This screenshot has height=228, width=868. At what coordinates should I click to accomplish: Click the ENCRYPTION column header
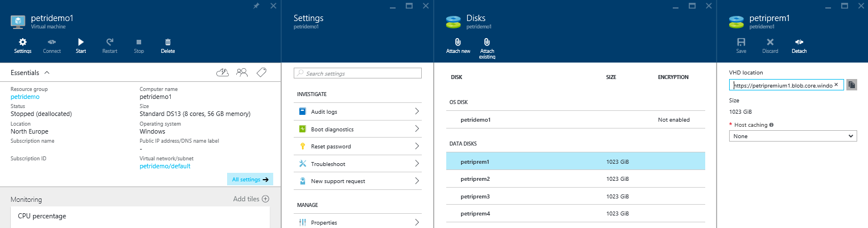pyautogui.click(x=673, y=77)
